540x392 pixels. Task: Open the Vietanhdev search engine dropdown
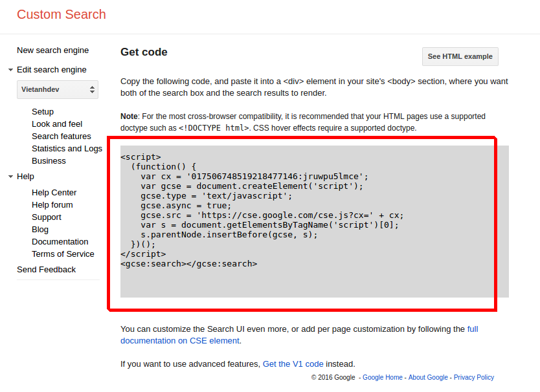[57, 90]
